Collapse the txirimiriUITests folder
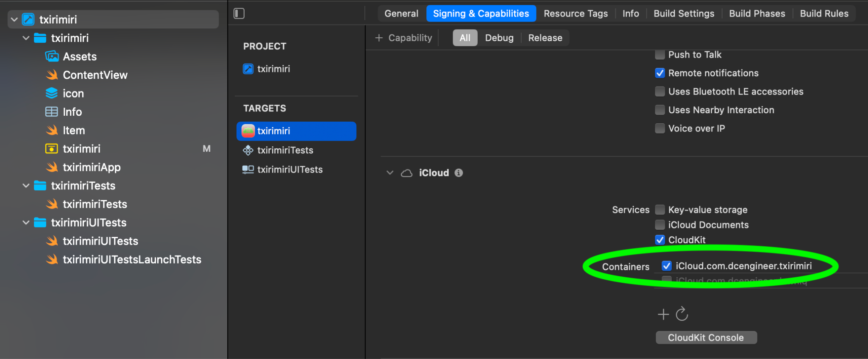The image size is (868, 359). (x=26, y=223)
